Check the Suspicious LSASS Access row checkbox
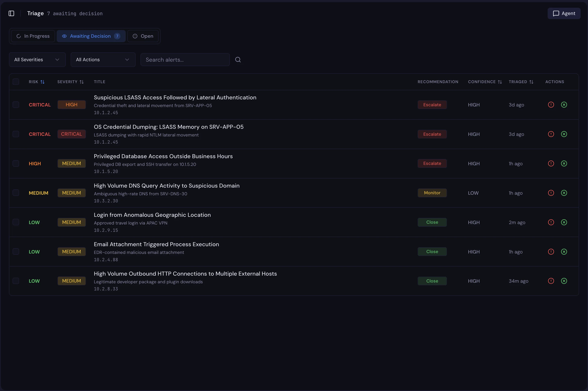The image size is (588, 391). [x=16, y=105]
